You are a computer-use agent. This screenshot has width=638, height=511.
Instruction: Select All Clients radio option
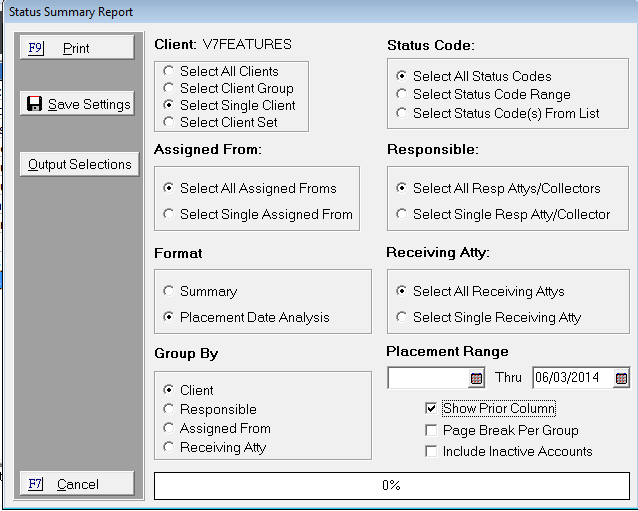tap(171, 72)
